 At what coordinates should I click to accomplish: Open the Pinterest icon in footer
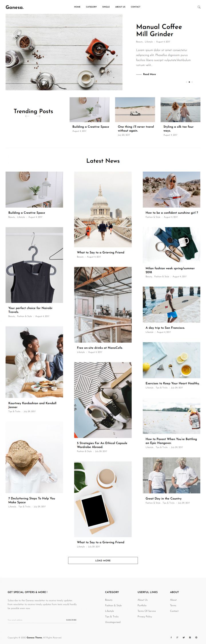[196, 637]
